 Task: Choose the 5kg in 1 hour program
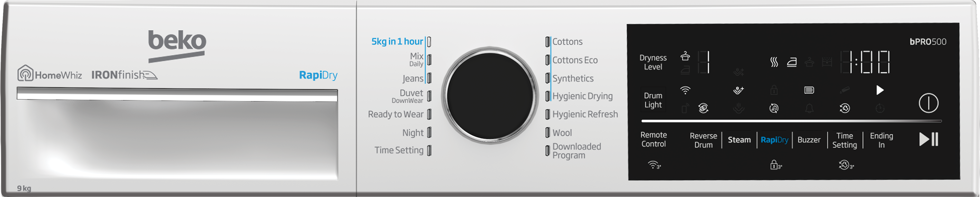[397, 42]
